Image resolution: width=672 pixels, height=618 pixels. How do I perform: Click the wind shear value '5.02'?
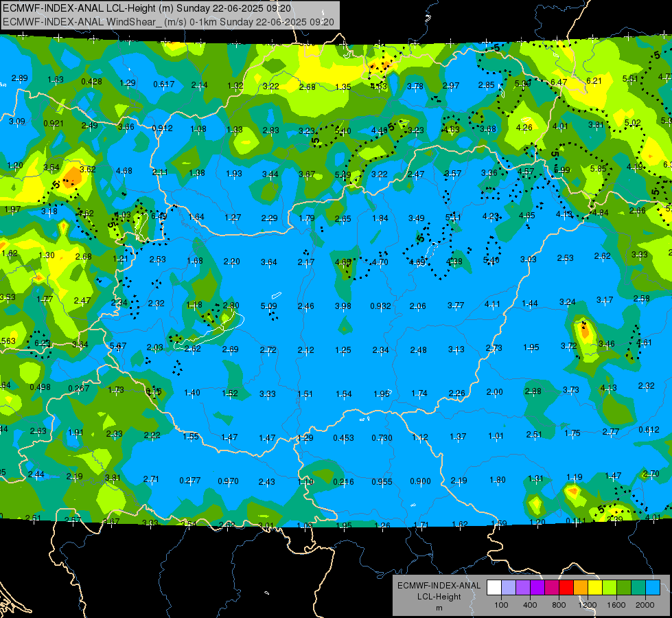[633, 123]
